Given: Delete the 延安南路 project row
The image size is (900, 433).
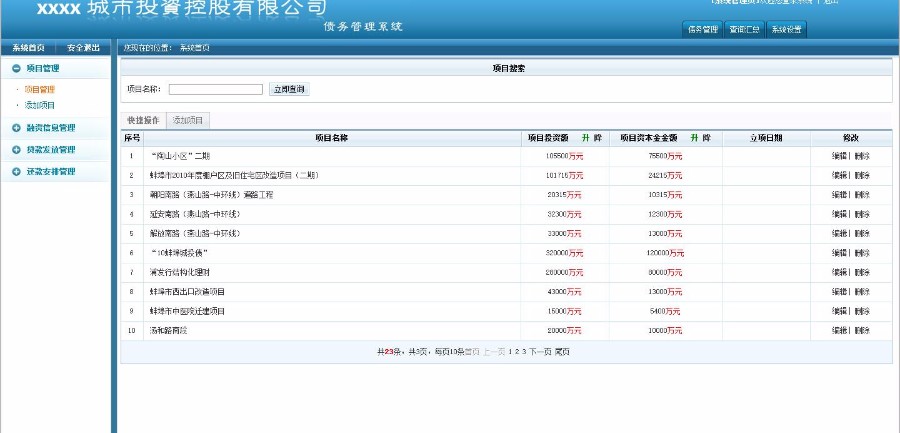Looking at the screenshot, I should click(862, 215).
